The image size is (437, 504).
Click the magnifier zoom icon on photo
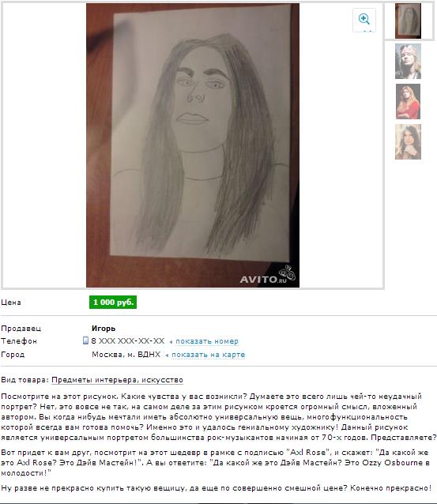click(364, 19)
